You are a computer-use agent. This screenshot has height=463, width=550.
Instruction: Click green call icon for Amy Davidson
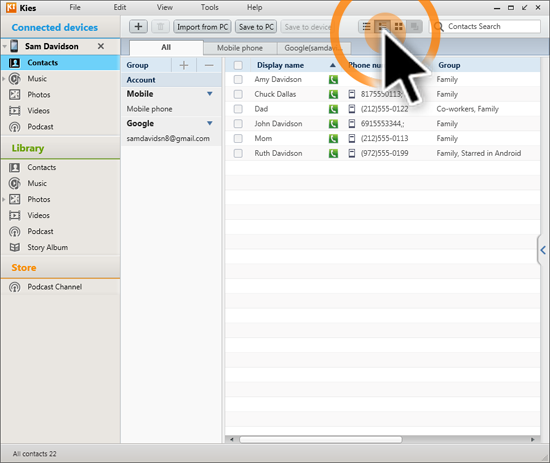pos(333,80)
